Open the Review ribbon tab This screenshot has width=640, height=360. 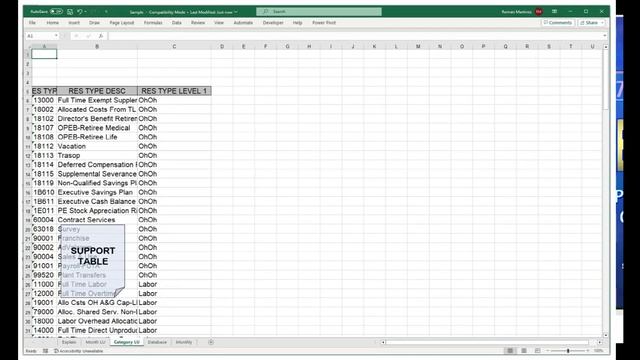coord(198,23)
